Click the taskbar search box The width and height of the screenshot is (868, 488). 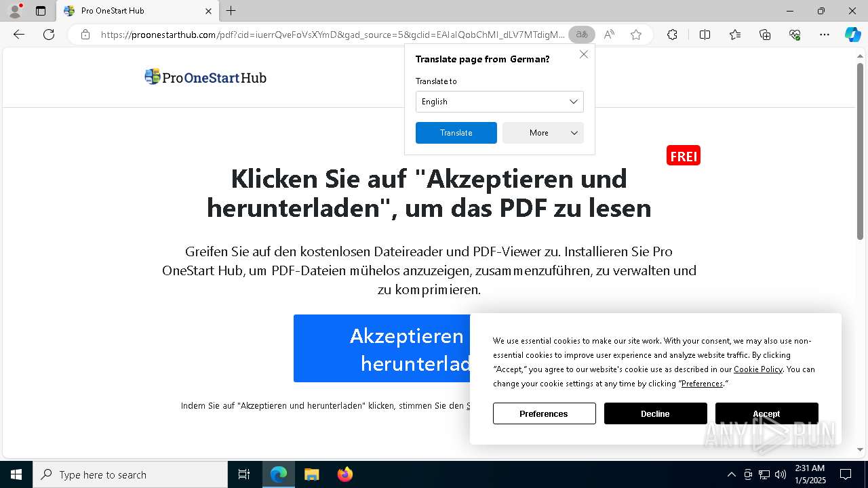[x=130, y=474]
